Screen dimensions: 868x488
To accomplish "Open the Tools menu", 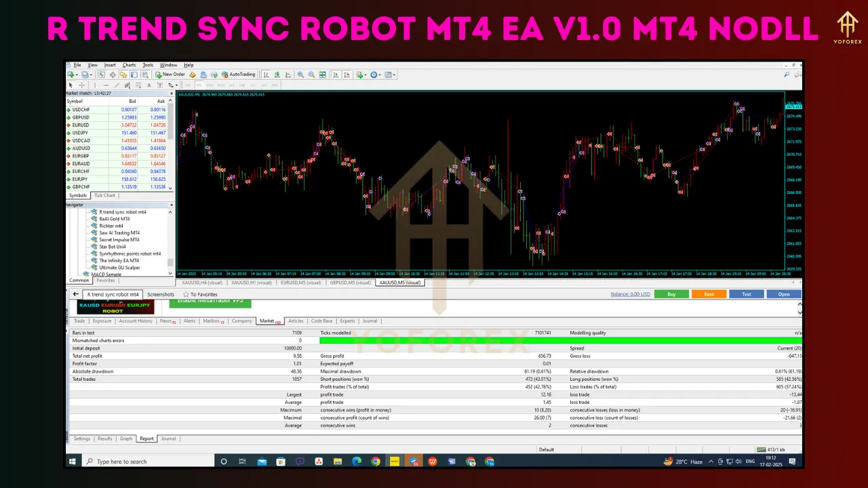I will tap(148, 65).
